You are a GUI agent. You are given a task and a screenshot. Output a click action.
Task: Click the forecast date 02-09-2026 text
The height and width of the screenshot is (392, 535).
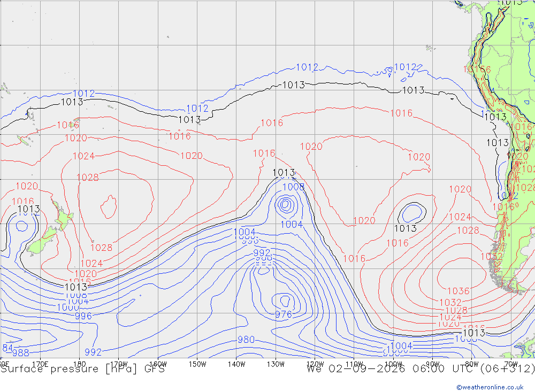[x=367, y=369]
